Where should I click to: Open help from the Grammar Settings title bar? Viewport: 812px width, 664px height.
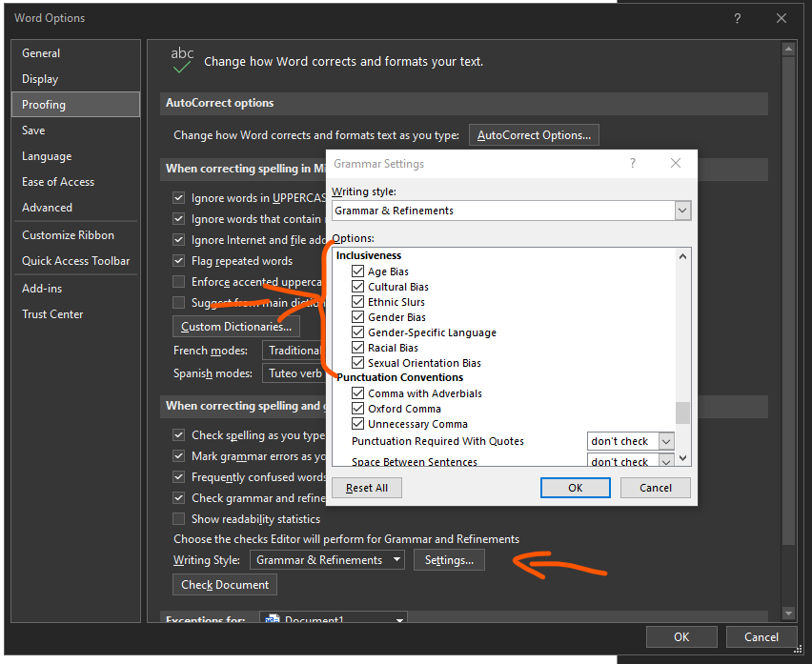(x=632, y=163)
